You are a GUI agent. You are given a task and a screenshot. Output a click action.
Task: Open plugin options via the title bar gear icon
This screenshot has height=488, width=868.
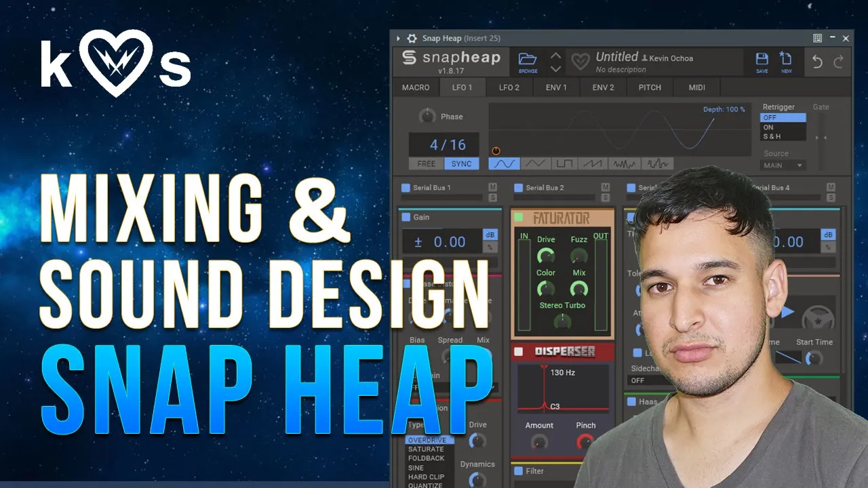point(412,39)
